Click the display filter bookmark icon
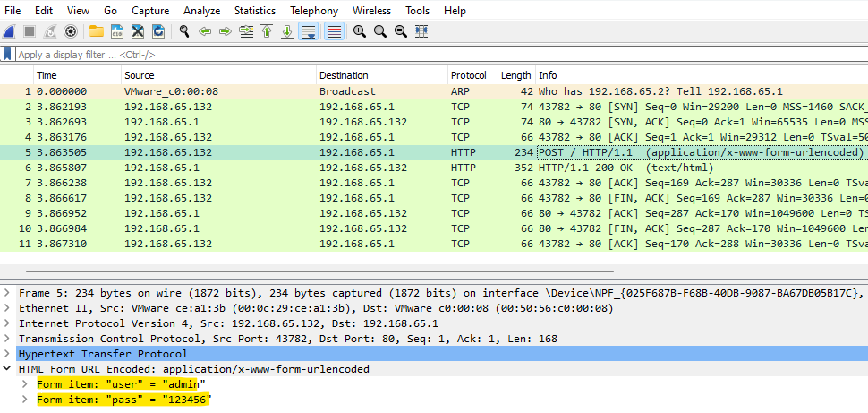 pyautogui.click(x=8, y=55)
